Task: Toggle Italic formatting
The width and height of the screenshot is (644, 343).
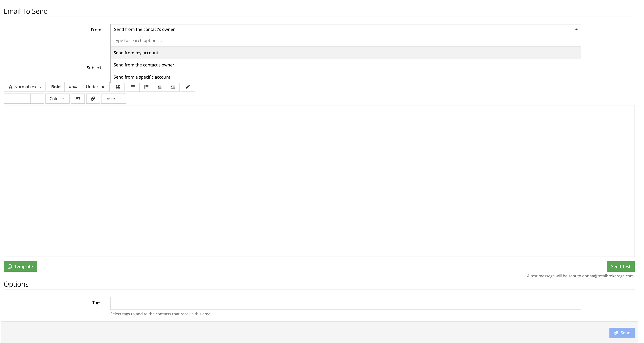Action: click(x=73, y=87)
